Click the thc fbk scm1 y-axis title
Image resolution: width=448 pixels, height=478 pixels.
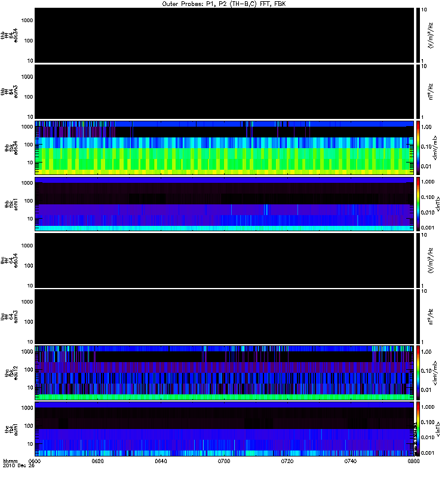tap(11, 429)
